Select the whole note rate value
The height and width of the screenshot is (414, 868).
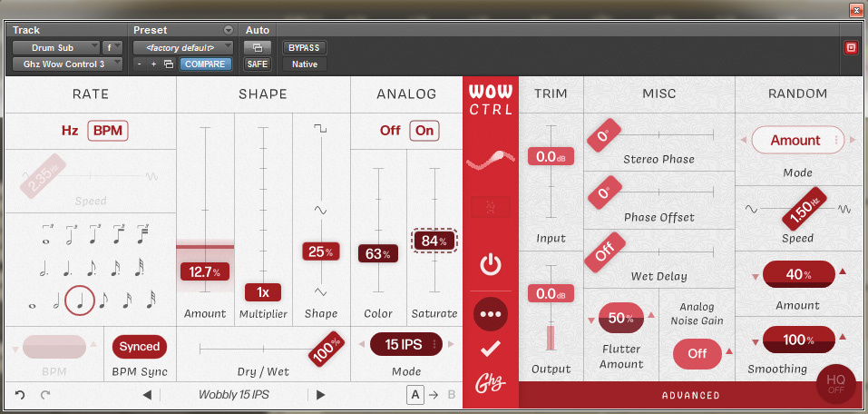click(34, 304)
